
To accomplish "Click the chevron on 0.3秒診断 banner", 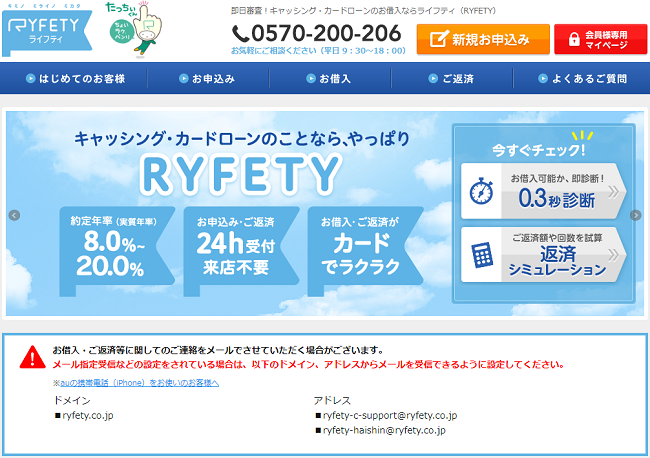I will coord(613,191).
